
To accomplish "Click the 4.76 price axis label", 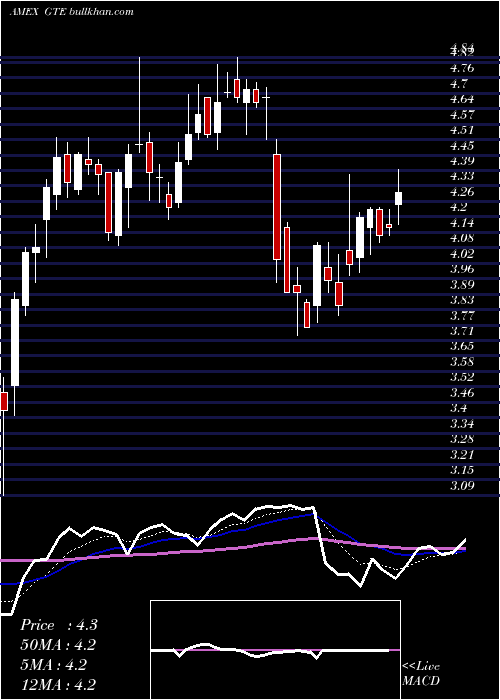I will pos(464,68).
